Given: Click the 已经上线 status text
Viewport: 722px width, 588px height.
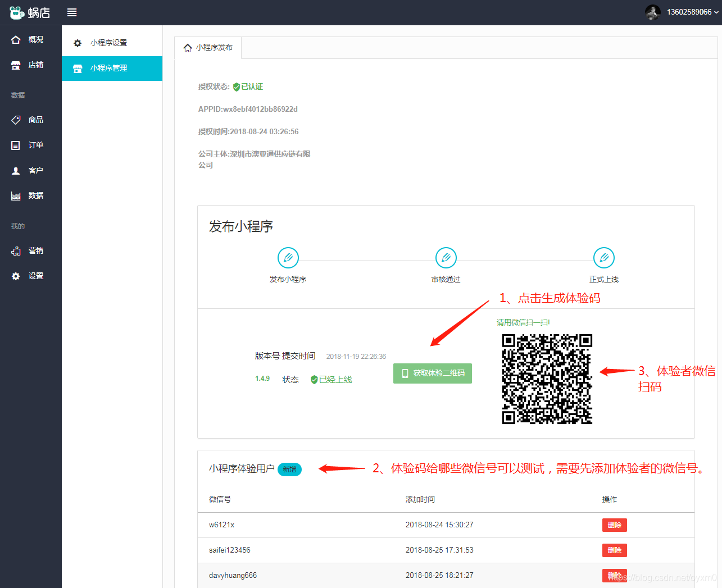Looking at the screenshot, I should click(x=335, y=380).
